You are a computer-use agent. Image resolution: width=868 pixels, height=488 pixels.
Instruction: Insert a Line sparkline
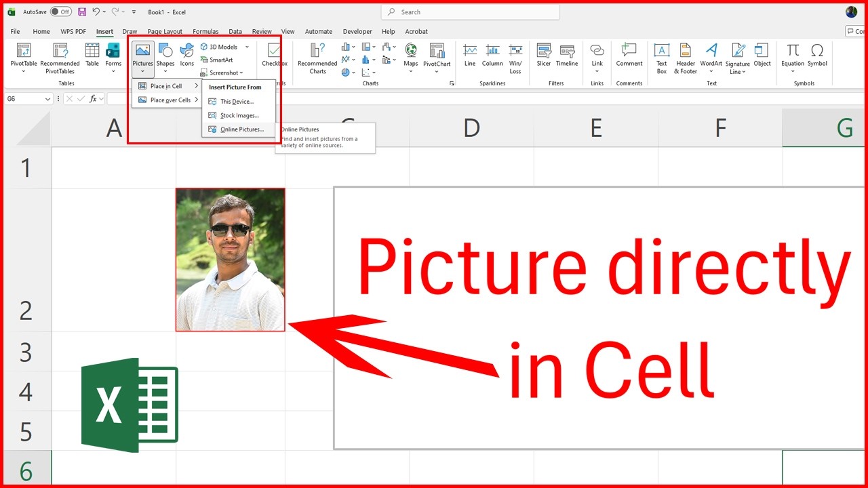(x=470, y=56)
